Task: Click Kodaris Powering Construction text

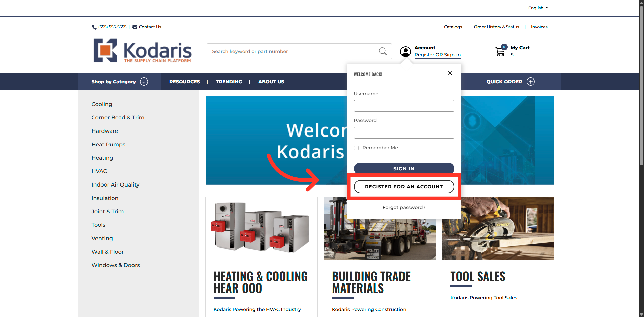Action: [369, 309]
